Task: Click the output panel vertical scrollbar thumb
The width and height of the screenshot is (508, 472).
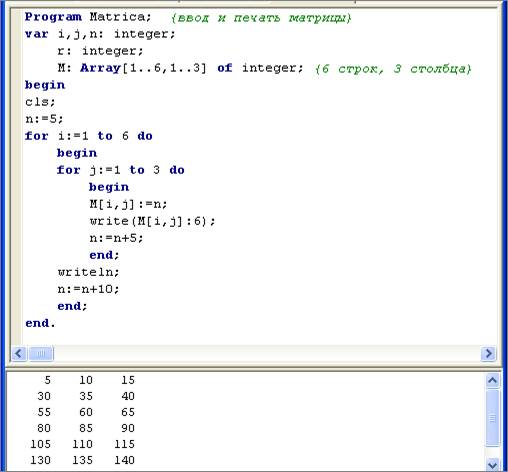Action: click(x=493, y=418)
